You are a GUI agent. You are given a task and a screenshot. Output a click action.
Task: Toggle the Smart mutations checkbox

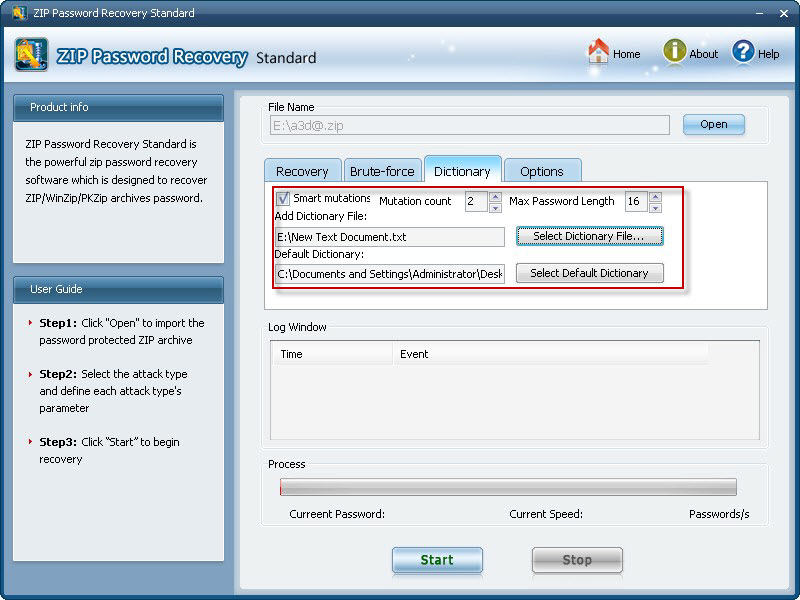(x=283, y=198)
